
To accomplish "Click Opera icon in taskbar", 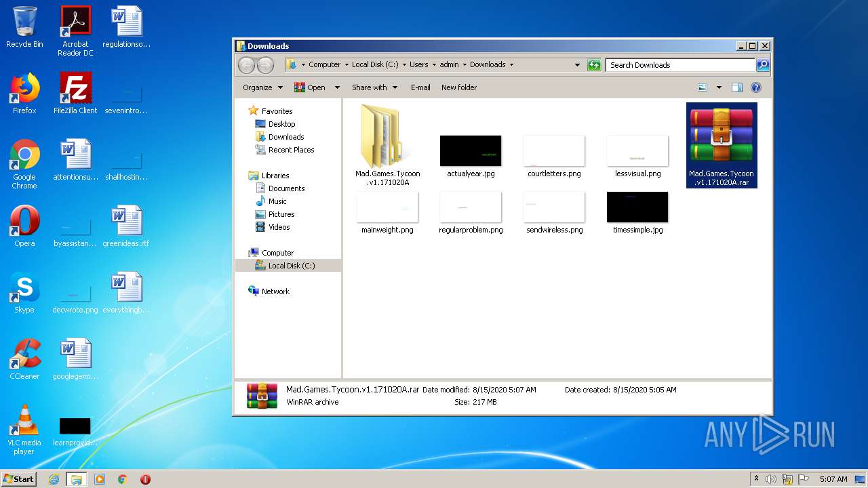I will 145,479.
